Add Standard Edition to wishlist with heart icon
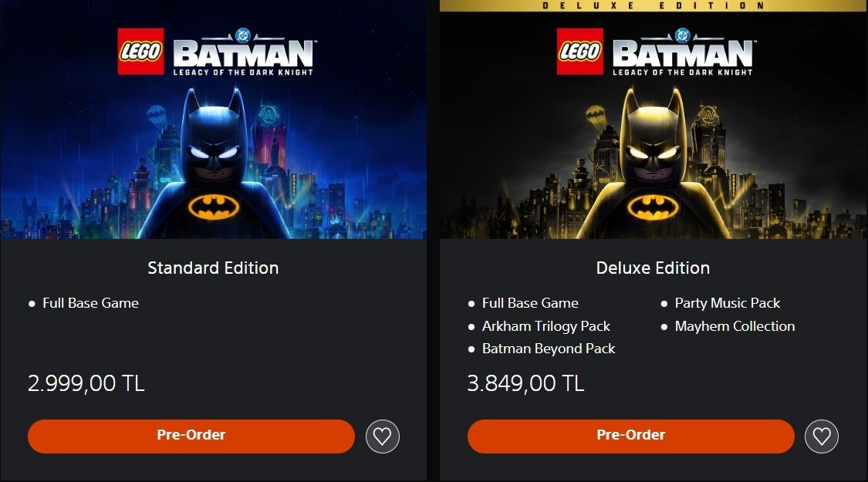The image size is (868, 482). coord(382,436)
